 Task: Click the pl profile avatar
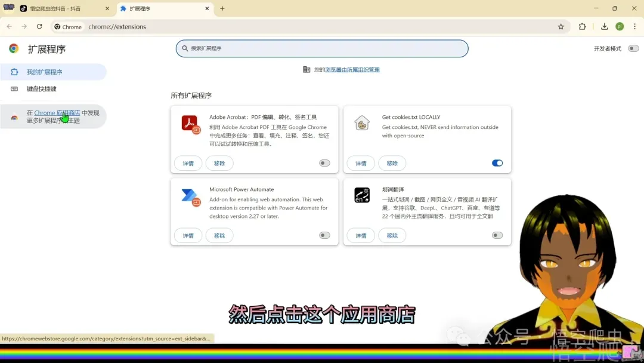[x=621, y=26]
